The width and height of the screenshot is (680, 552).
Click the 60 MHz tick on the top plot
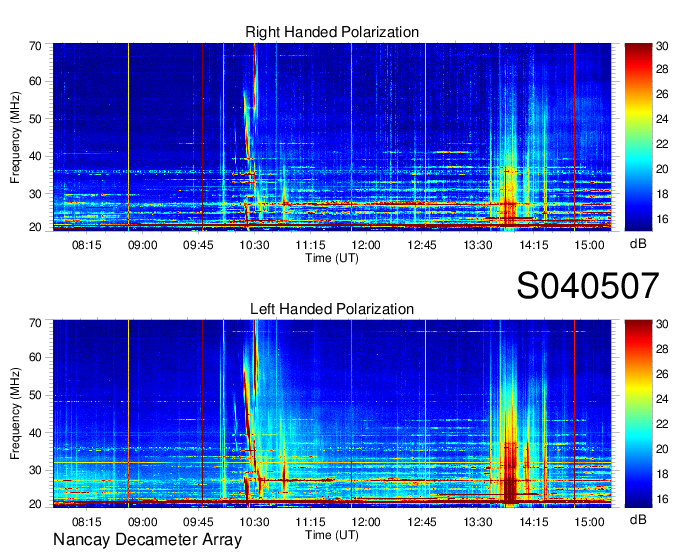(x=35, y=81)
